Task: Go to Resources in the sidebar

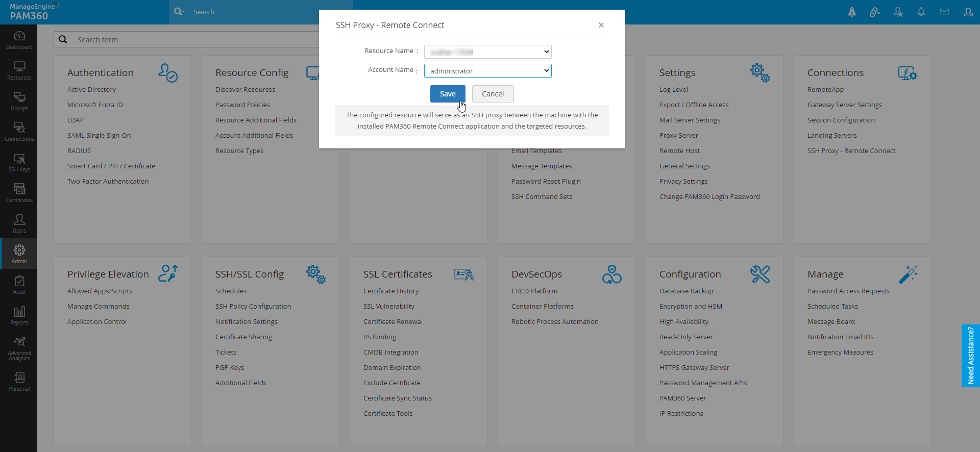Action: pyautogui.click(x=19, y=70)
